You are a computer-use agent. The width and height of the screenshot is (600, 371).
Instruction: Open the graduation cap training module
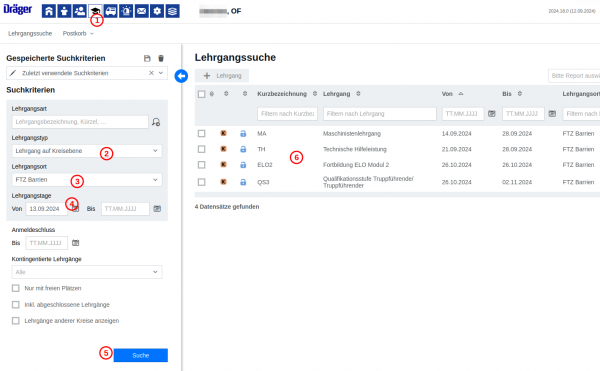click(95, 11)
